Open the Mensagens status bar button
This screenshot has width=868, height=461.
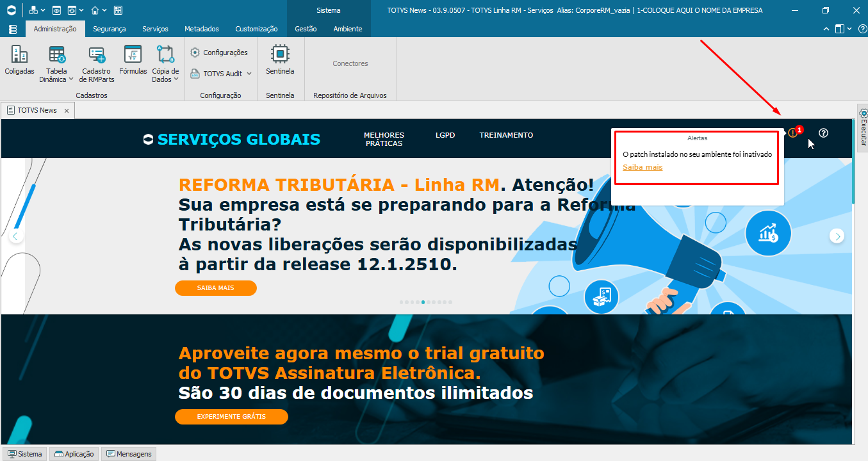(x=128, y=454)
